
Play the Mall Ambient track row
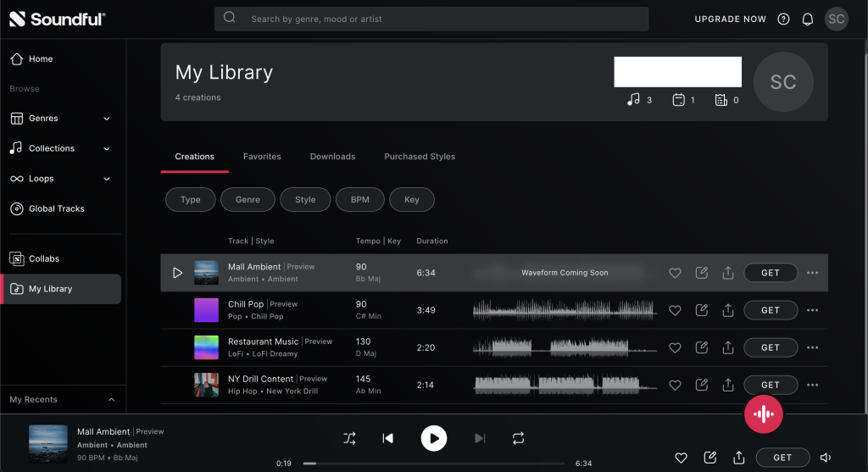pyautogui.click(x=177, y=273)
